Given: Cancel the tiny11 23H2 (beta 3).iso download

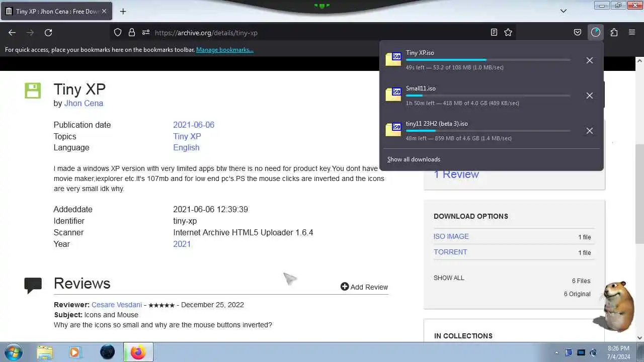Looking at the screenshot, I should [x=590, y=131].
